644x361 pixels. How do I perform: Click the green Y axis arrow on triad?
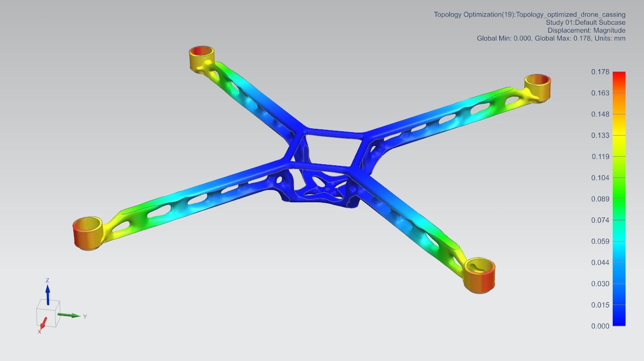coord(72,315)
